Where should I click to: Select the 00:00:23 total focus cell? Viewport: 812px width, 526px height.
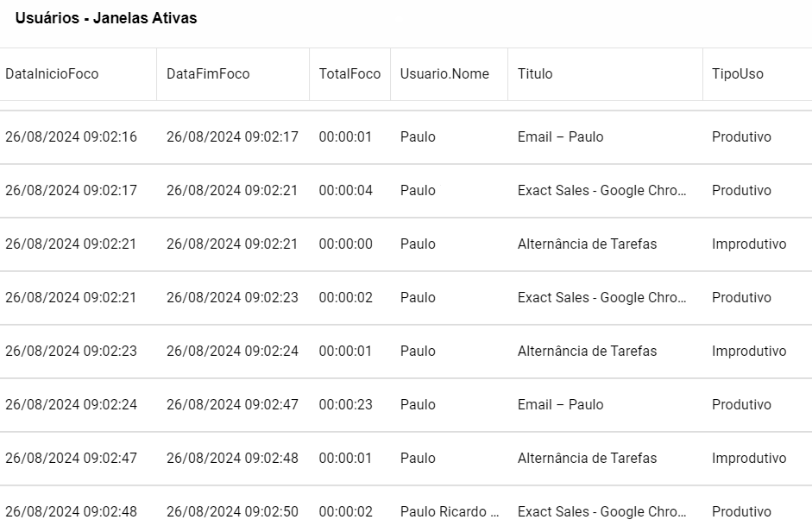(345, 405)
